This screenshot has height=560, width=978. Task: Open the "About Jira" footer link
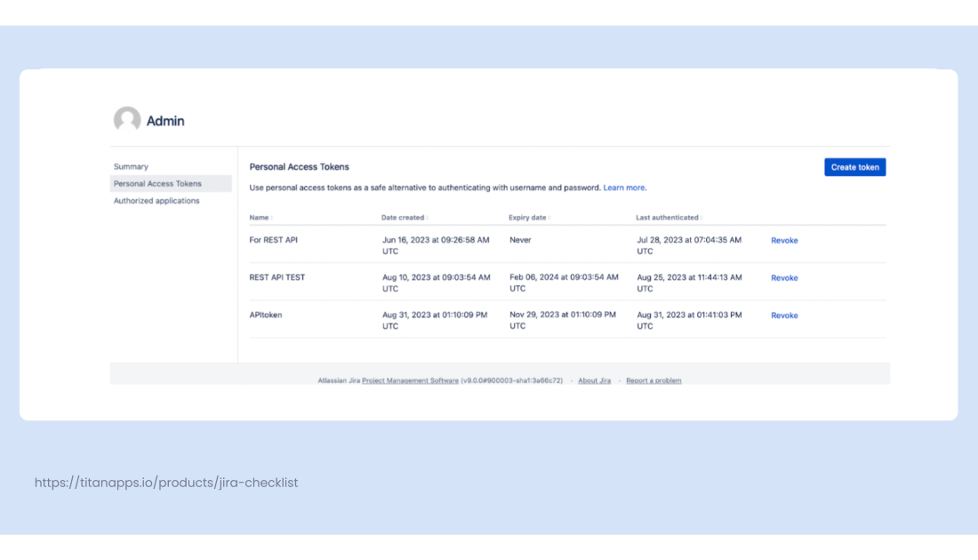coord(594,380)
